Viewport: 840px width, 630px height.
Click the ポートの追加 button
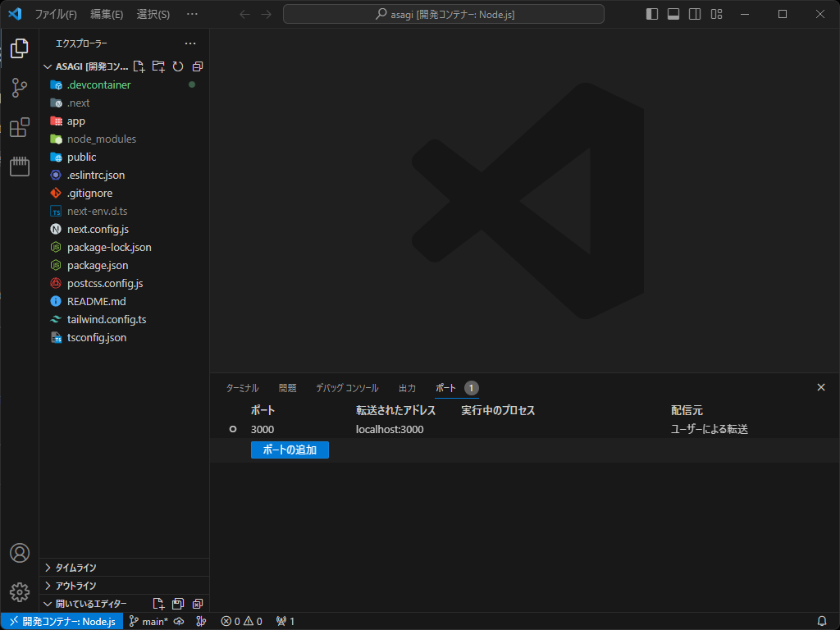(x=290, y=450)
